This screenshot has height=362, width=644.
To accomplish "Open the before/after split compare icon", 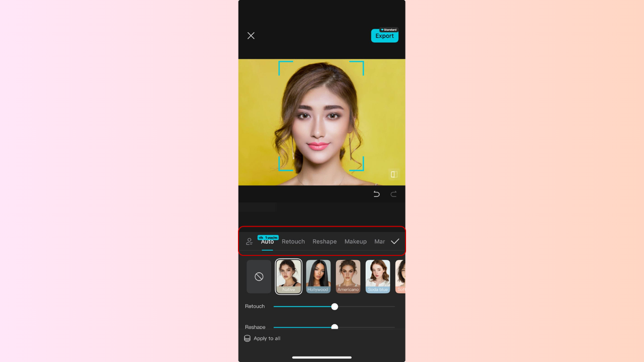I will pyautogui.click(x=394, y=174).
